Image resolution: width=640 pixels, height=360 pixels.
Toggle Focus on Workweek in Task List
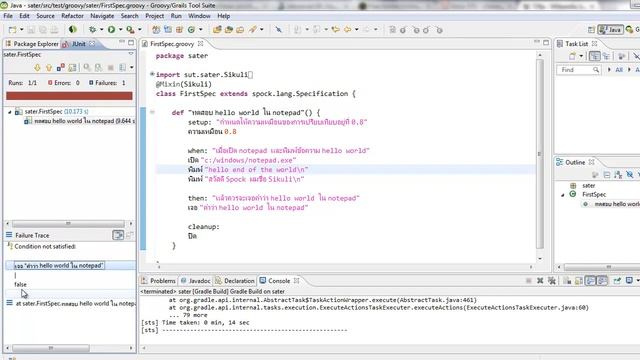(x=622, y=56)
